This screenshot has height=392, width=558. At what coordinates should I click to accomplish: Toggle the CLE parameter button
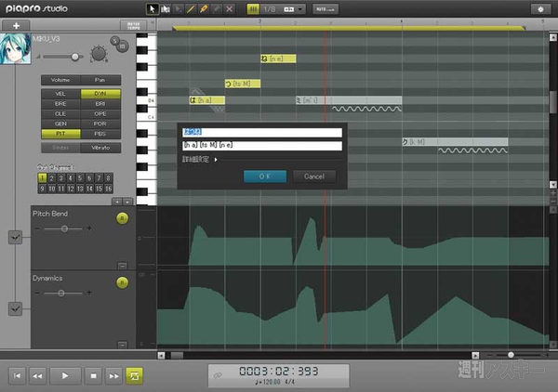click(x=60, y=113)
